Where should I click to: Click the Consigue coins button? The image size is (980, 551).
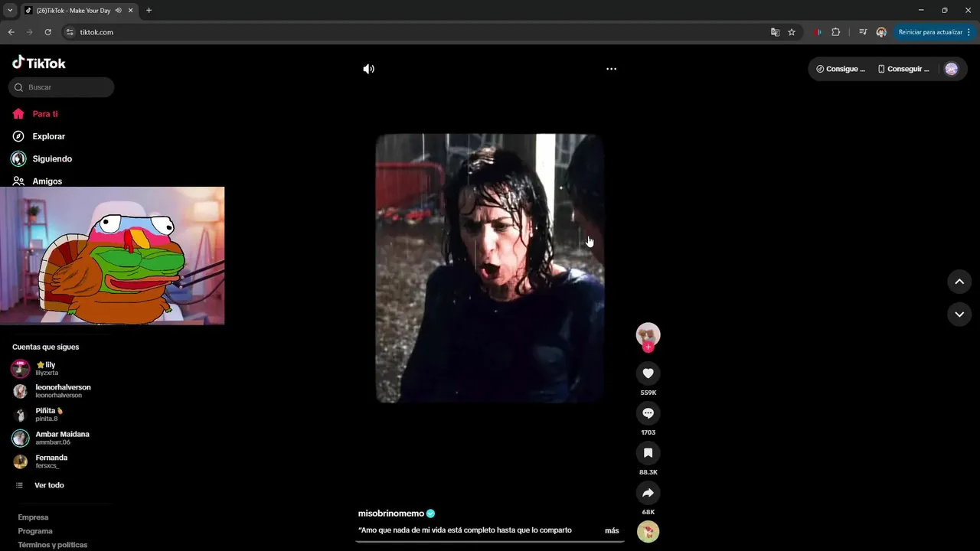(841, 69)
